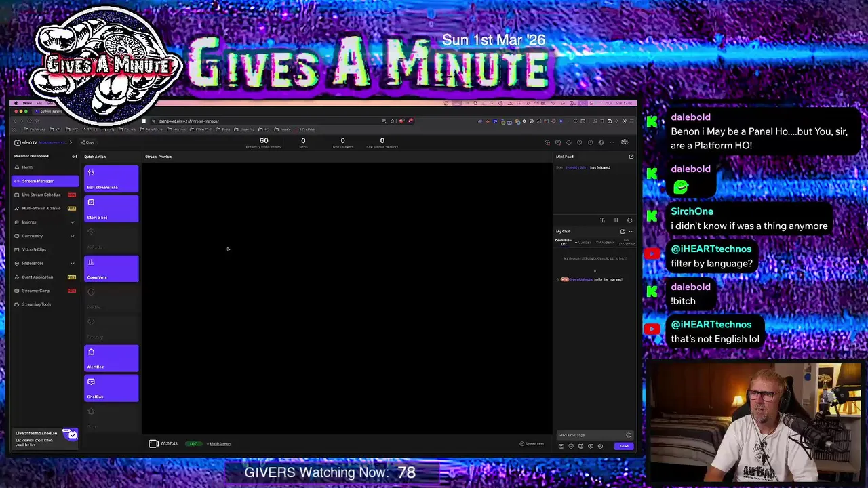Click the Open Vote quick action
The width and height of the screenshot is (868, 488).
[x=111, y=269]
